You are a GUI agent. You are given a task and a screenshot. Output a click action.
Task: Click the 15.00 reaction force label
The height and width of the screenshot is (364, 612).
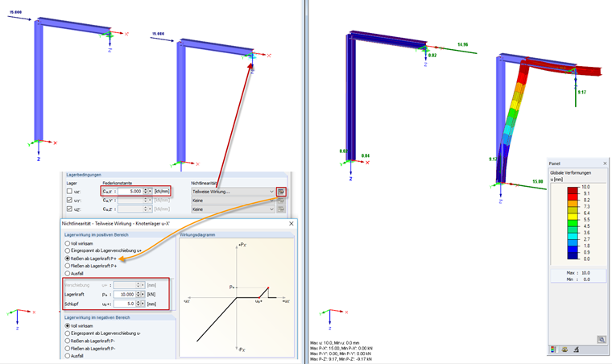coord(537,181)
